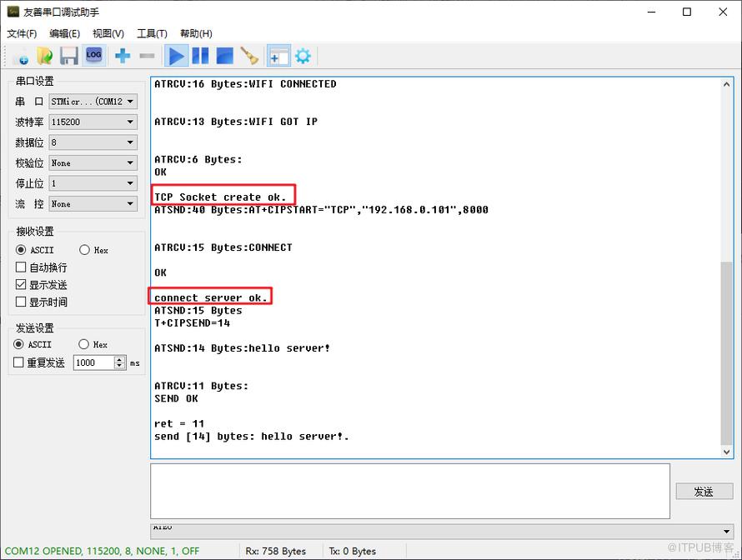This screenshot has width=742, height=560.
Task: Click the output area vertical scrollbar thumb
Action: (x=726, y=352)
